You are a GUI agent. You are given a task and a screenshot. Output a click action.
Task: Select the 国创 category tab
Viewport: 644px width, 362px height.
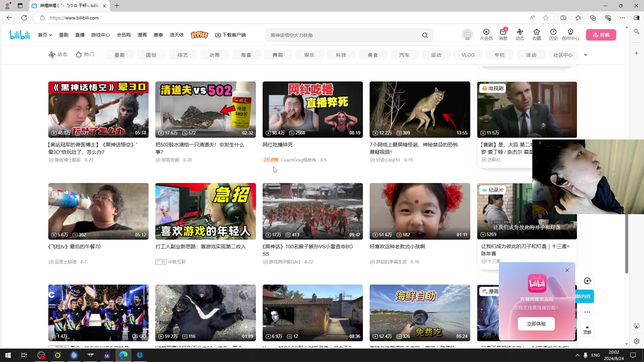click(151, 55)
